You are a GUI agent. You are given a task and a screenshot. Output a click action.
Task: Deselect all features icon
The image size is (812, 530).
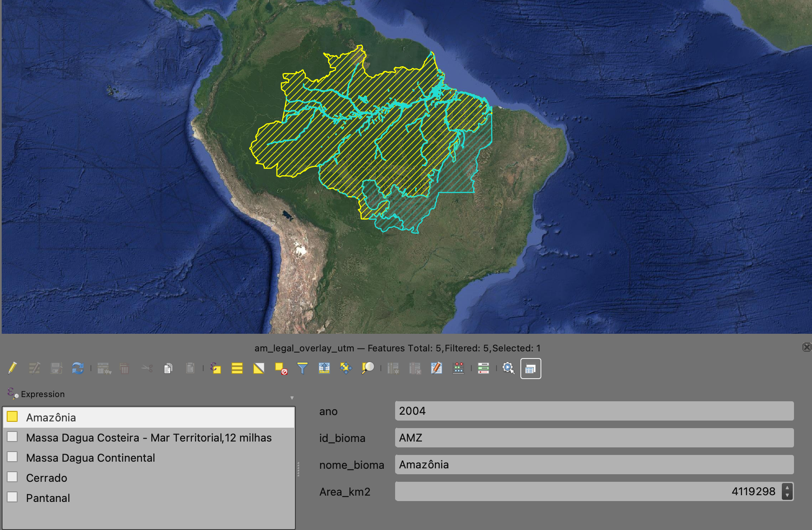pos(281,368)
